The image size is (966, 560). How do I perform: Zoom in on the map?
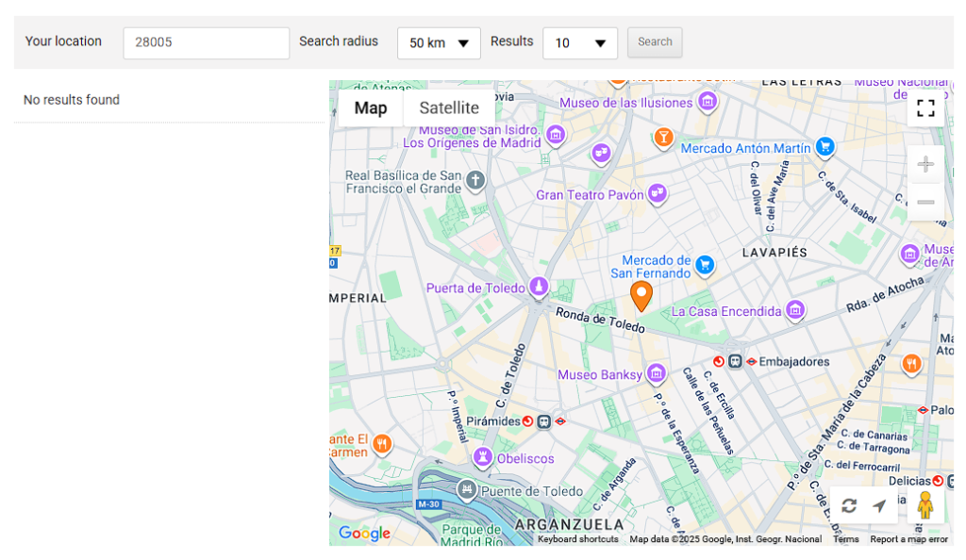tap(925, 165)
